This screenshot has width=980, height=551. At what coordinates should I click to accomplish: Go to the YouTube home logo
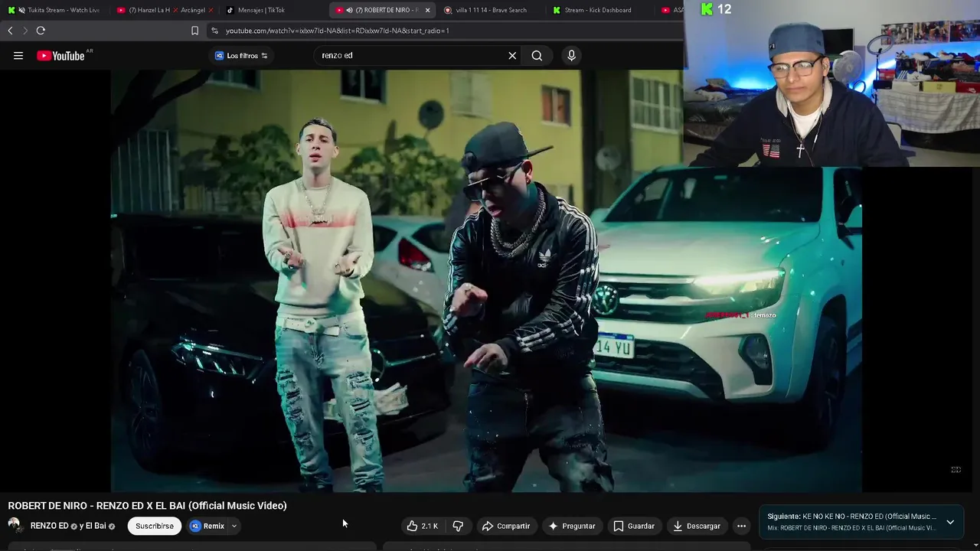click(60, 55)
